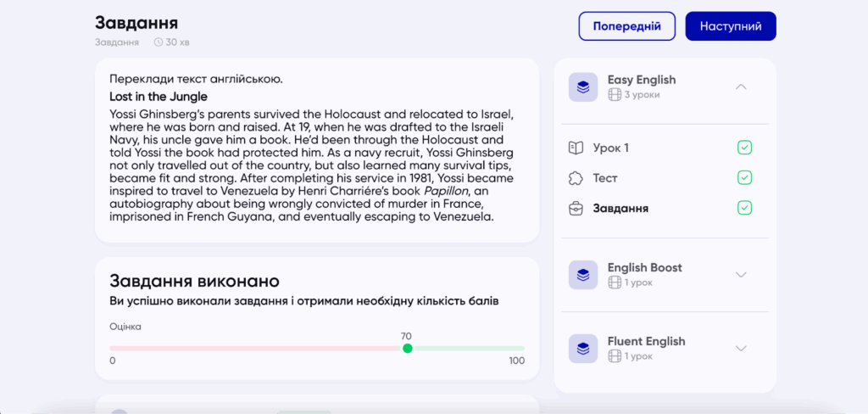Screen dimensions: 868x414
Task: Click the lessons count icon under Easy English
Action: (615, 95)
